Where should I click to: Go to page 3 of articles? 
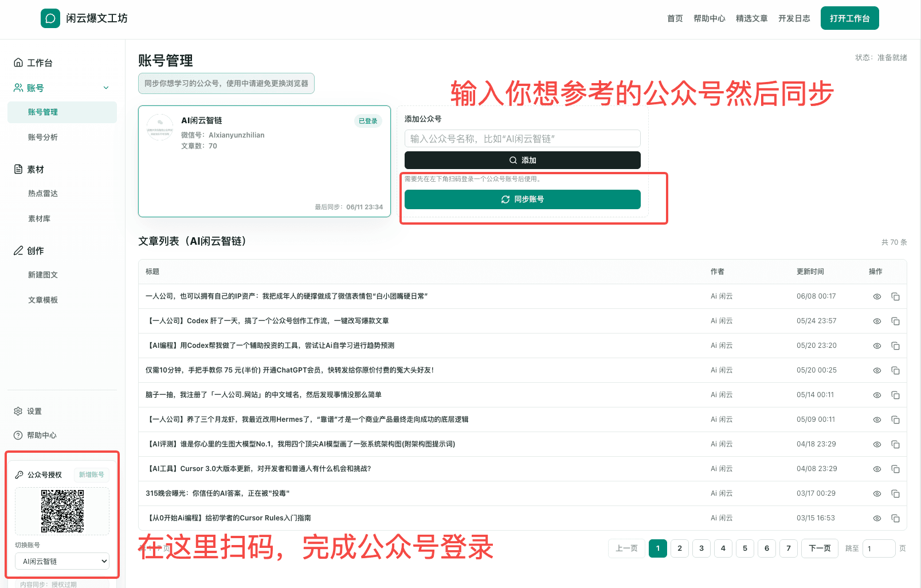[701, 548]
